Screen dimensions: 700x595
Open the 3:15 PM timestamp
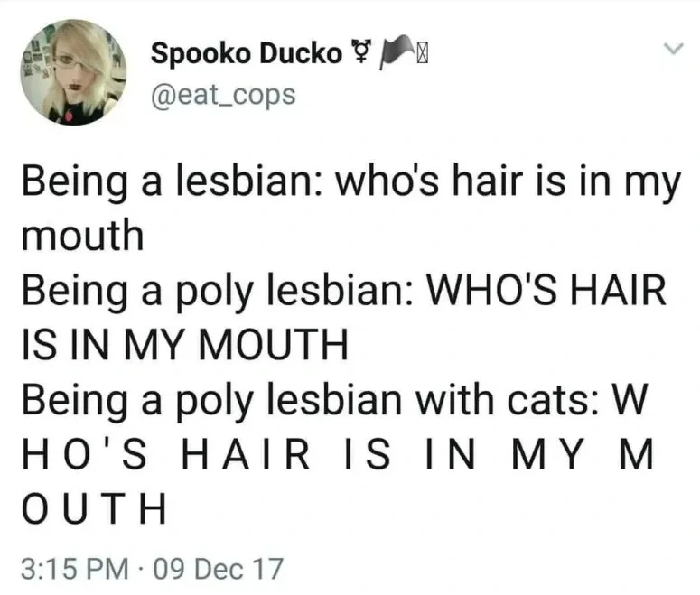[x=75, y=569]
